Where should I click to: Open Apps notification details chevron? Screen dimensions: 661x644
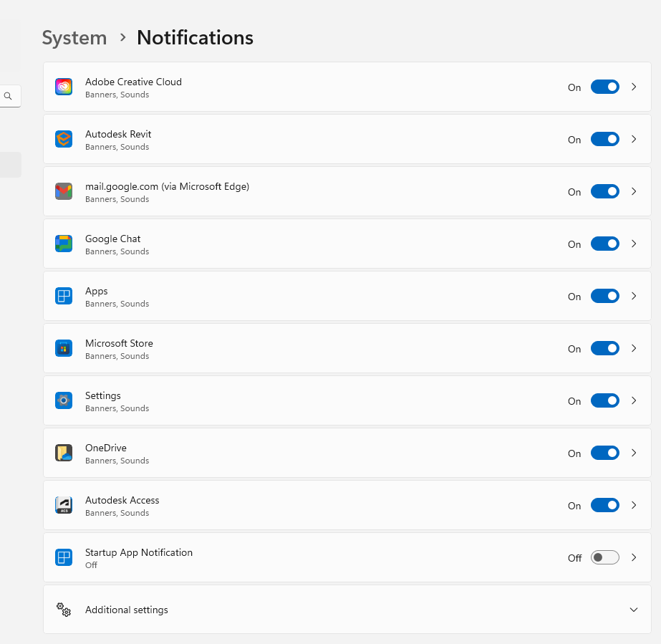pyautogui.click(x=634, y=296)
